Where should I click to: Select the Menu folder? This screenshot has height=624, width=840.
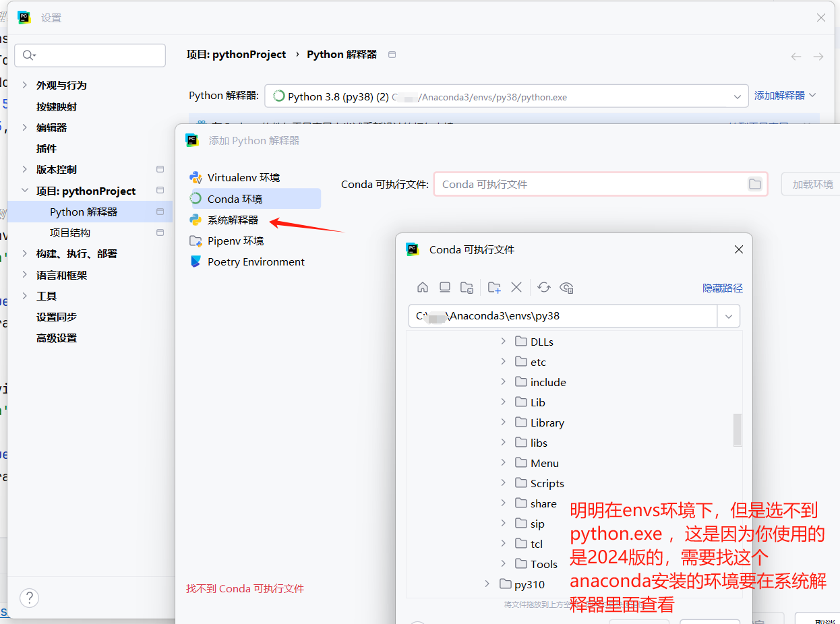pyautogui.click(x=537, y=463)
